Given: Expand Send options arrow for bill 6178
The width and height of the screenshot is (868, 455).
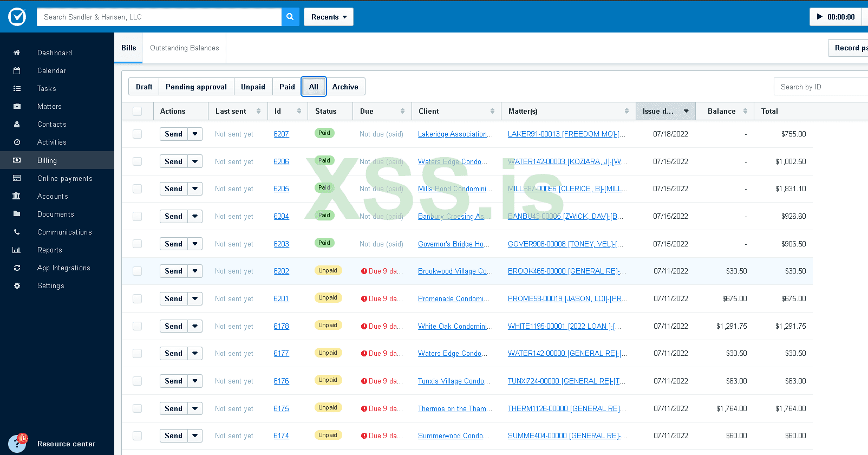Looking at the screenshot, I should (195, 326).
